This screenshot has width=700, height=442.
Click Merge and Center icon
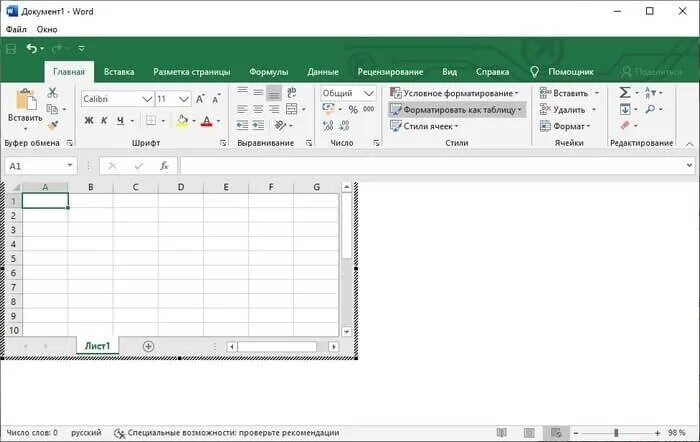tap(292, 109)
